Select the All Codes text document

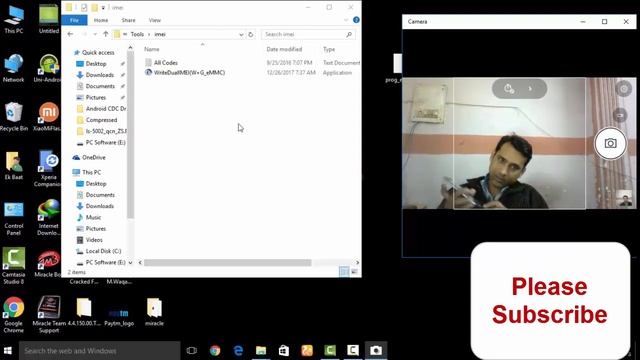coord(166,62)
